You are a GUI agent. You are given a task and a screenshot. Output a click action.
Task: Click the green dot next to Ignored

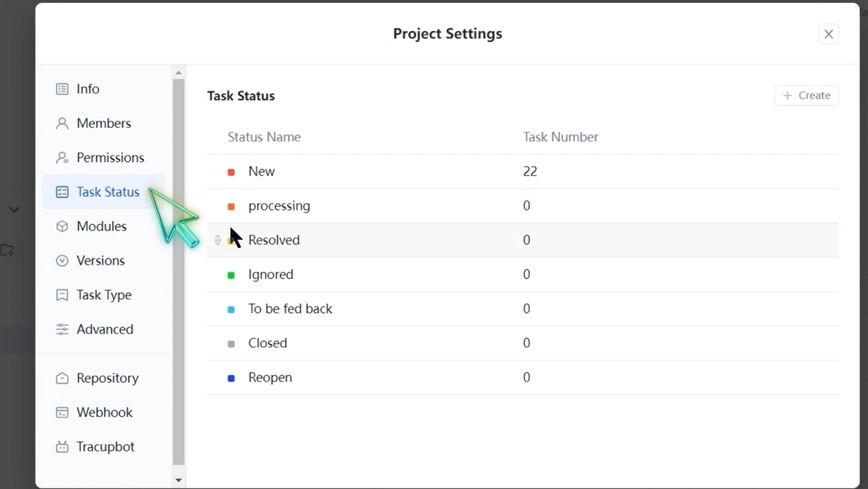(x=231, y=274)
